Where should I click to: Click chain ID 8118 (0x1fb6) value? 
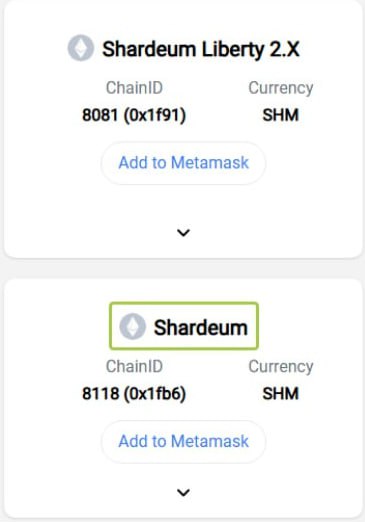134,394
